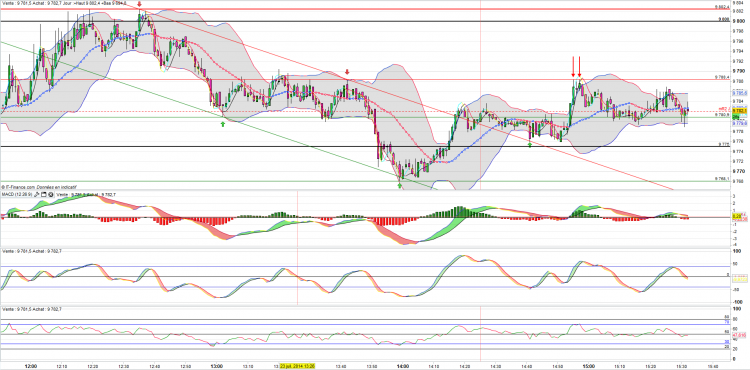The image size is (750, 370).
Task: Select the black horizontal line at 9 800
Action: (364, 21)
